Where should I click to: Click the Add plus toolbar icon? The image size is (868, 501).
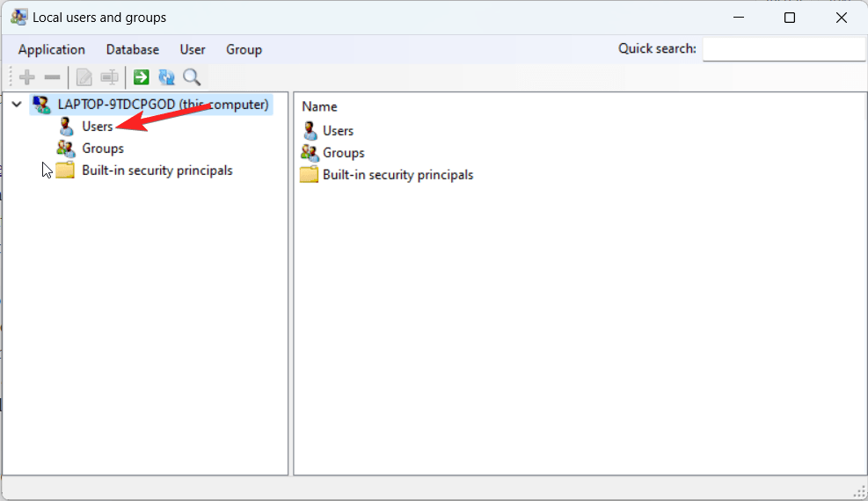[26, 77]
